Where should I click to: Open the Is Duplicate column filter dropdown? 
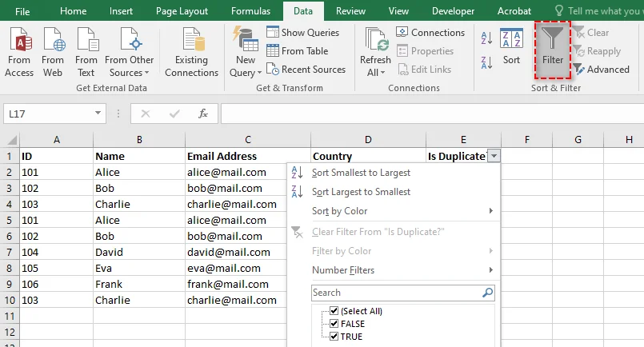point(494,157)
